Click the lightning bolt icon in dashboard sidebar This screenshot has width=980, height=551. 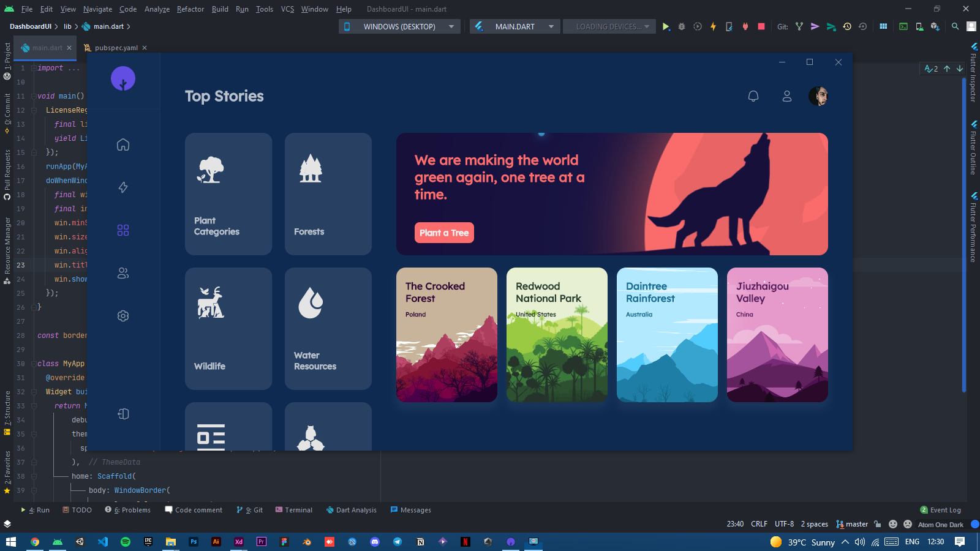click(x=123, y=187)
